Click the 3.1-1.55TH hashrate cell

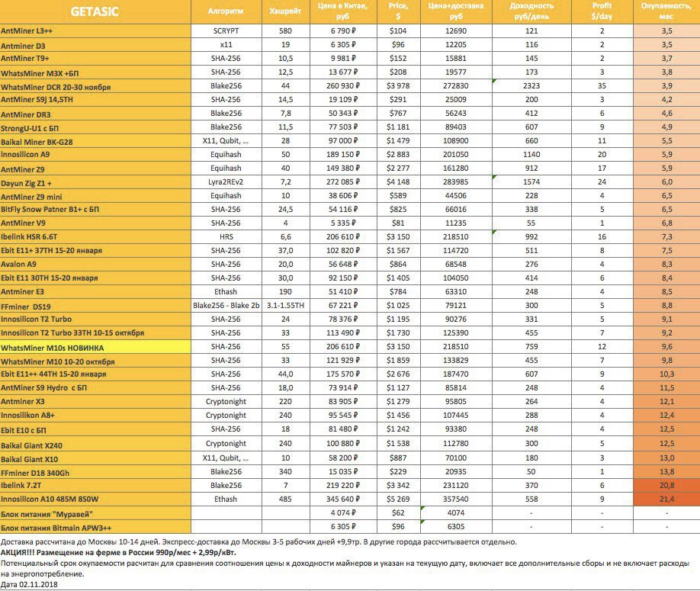click(x=286, y=307)
